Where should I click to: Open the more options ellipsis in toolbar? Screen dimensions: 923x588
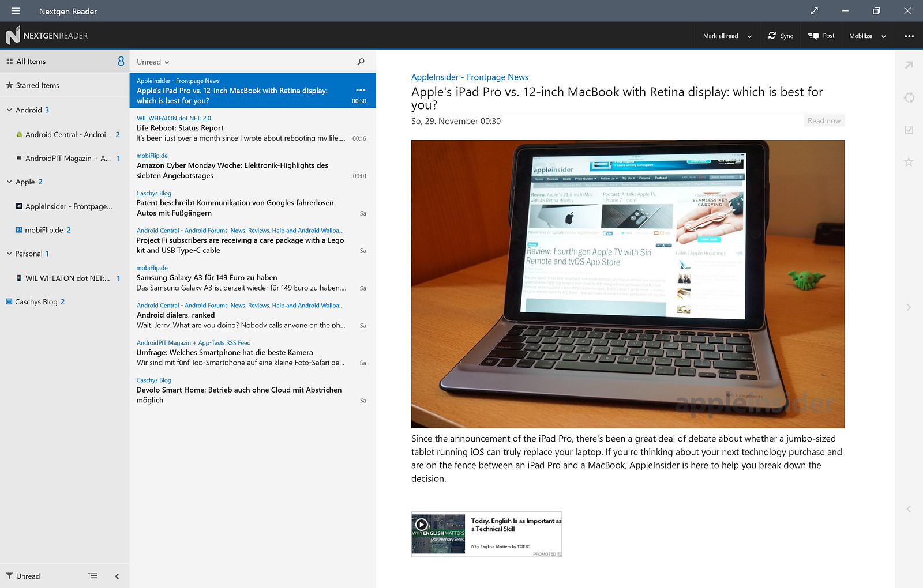(909, 36)
